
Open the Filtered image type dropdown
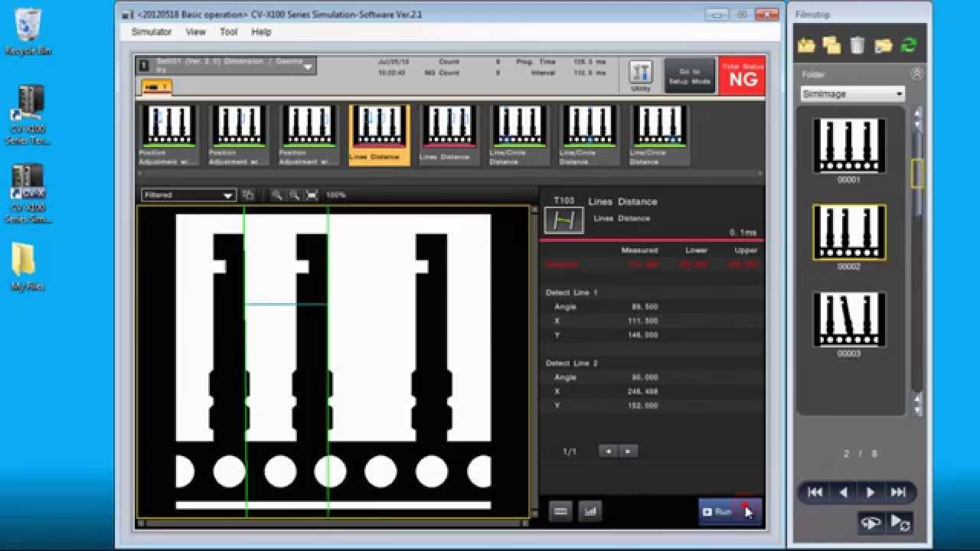coord(188,195)
